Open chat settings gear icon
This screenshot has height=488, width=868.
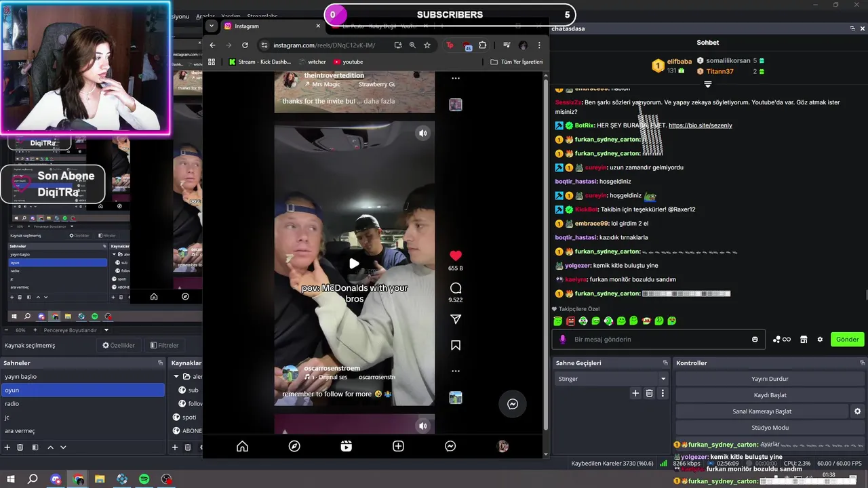(820, 340)
